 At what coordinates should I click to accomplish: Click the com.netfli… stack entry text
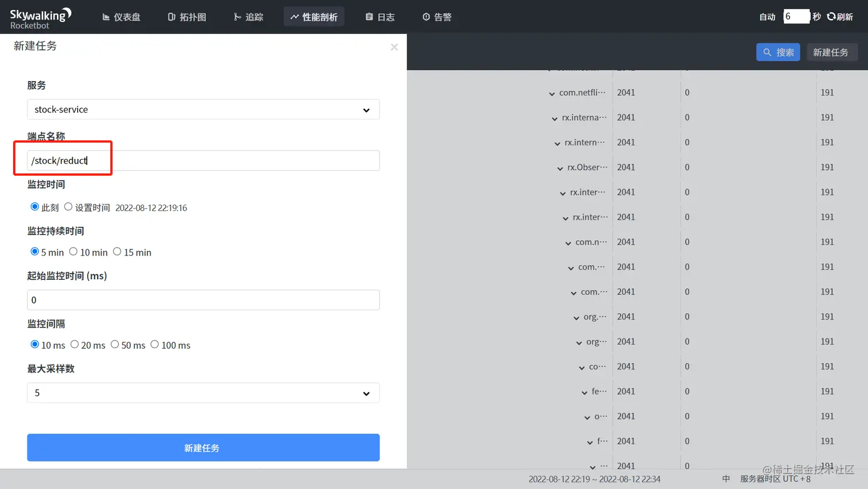(x=582, y=93)
